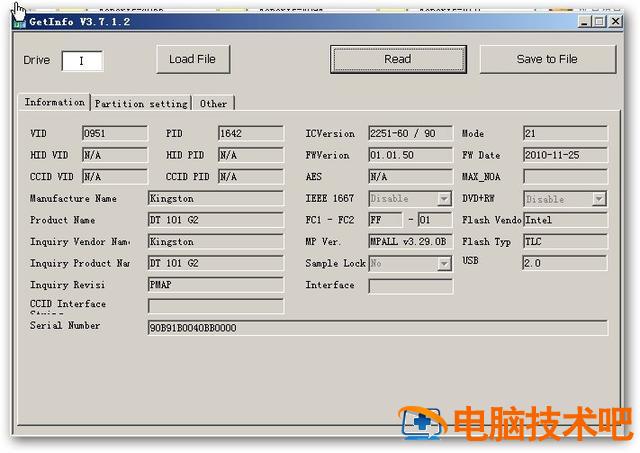The image size is (640, 453).
Task: Click the Inquiry Product Name field
Action: pos(216,263)
